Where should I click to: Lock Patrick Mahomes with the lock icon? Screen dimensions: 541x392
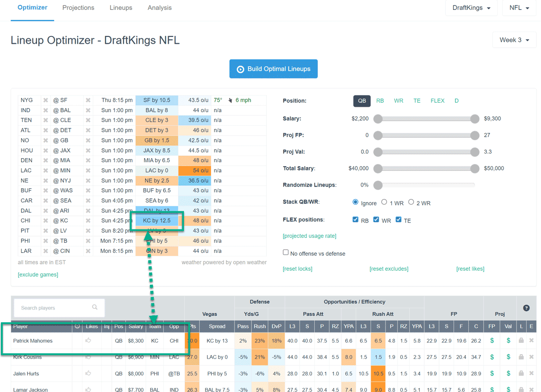point(521,341)
